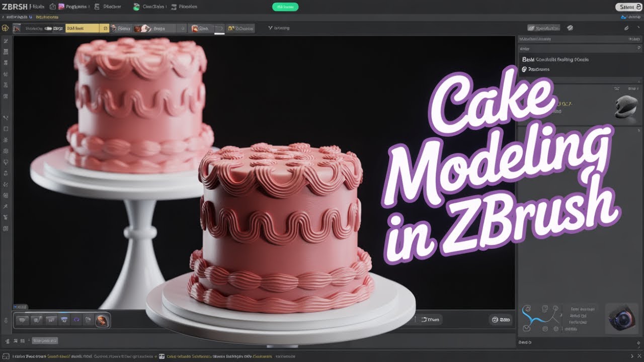Click the toolbar item with yellow double-circle icon
The height and width of the screenshot is (362, 644).
[240, 29]
